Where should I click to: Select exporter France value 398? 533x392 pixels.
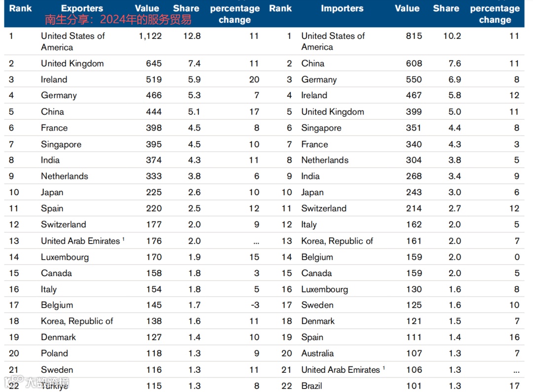click(x=153, y=128)
